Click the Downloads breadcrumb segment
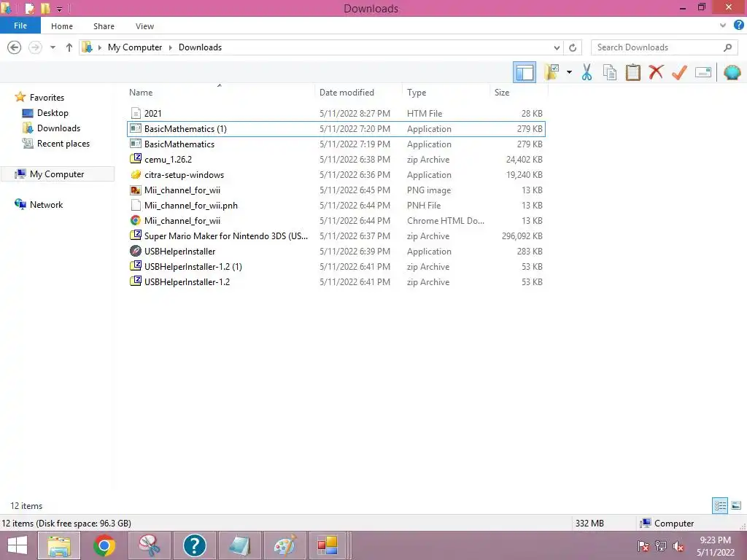The height and width of the screenshot is (560, 747). [x=200, y=47]
